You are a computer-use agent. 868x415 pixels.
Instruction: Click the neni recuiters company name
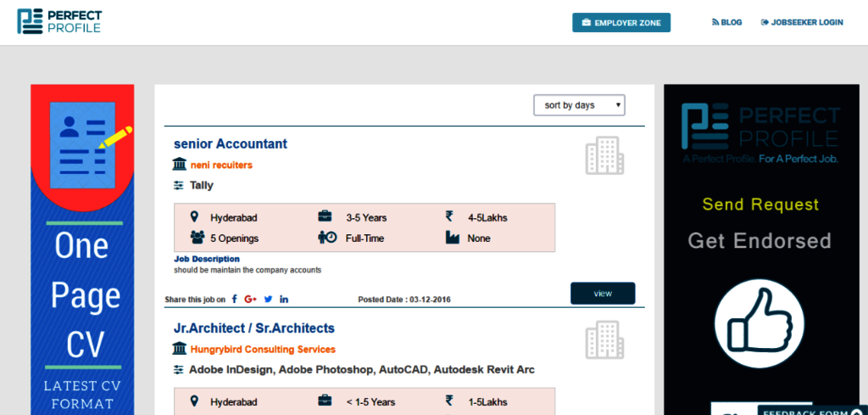click(x=221, y=165)
